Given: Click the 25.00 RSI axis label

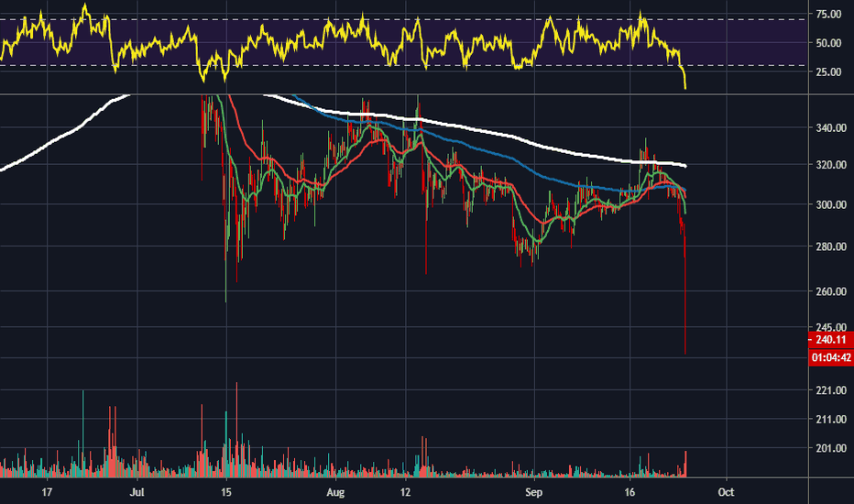Looking at the screenshot, I should (828, 71).
